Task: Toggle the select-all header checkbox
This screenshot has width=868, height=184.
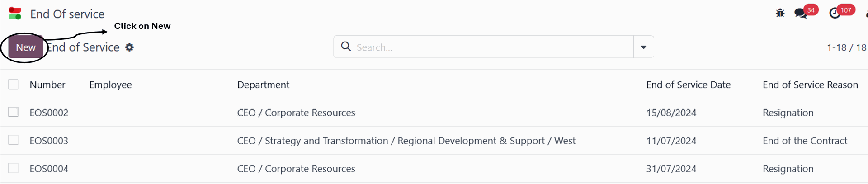Action: tap(14, 85)
